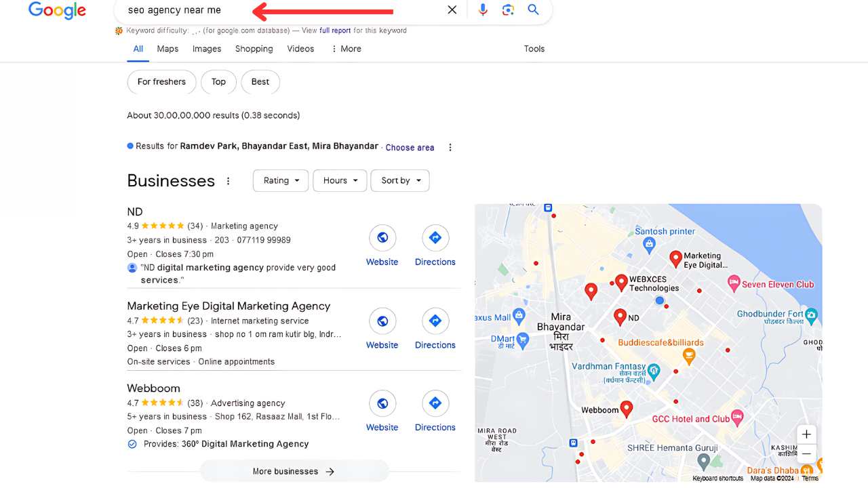The width and height of the screenshot is (868, 488).
Task: Zoom out on the map
Action: pyautogui.click(x=806, y=454)
